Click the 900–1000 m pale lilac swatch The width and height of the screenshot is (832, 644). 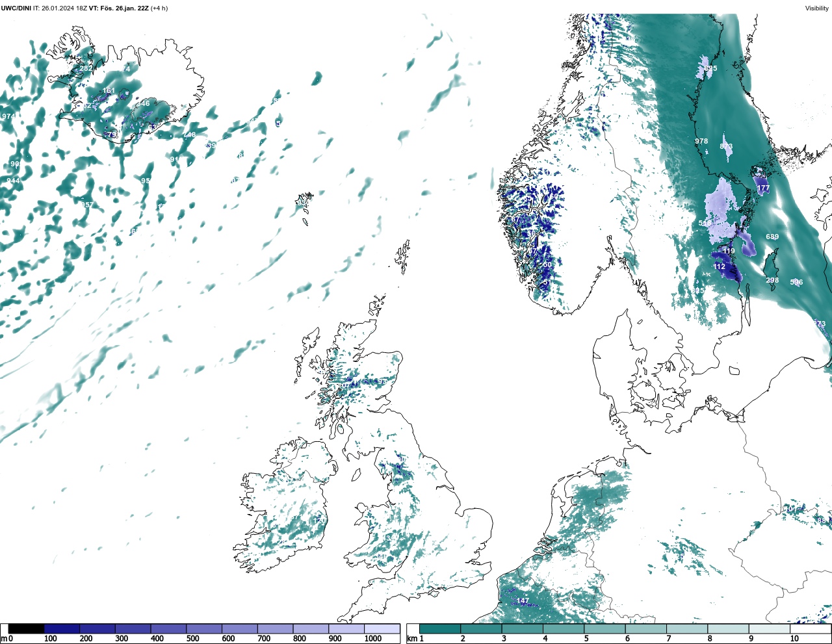[x=346, y=629]
